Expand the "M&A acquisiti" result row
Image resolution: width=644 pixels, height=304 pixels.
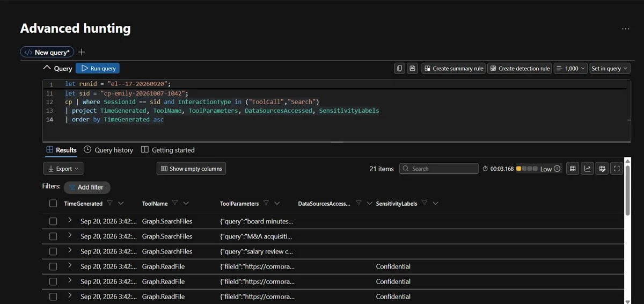coord(70,235)
